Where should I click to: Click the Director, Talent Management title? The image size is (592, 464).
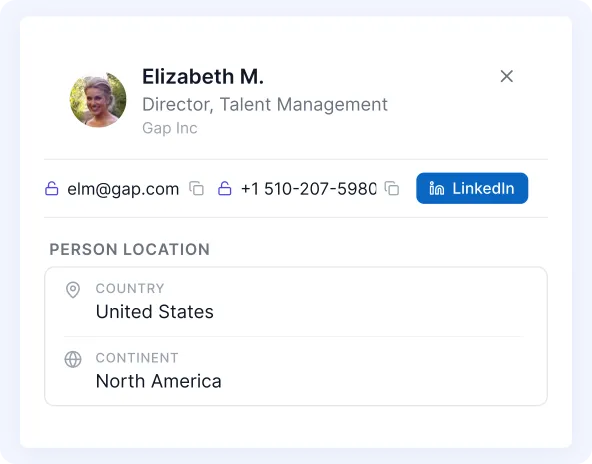265,105
